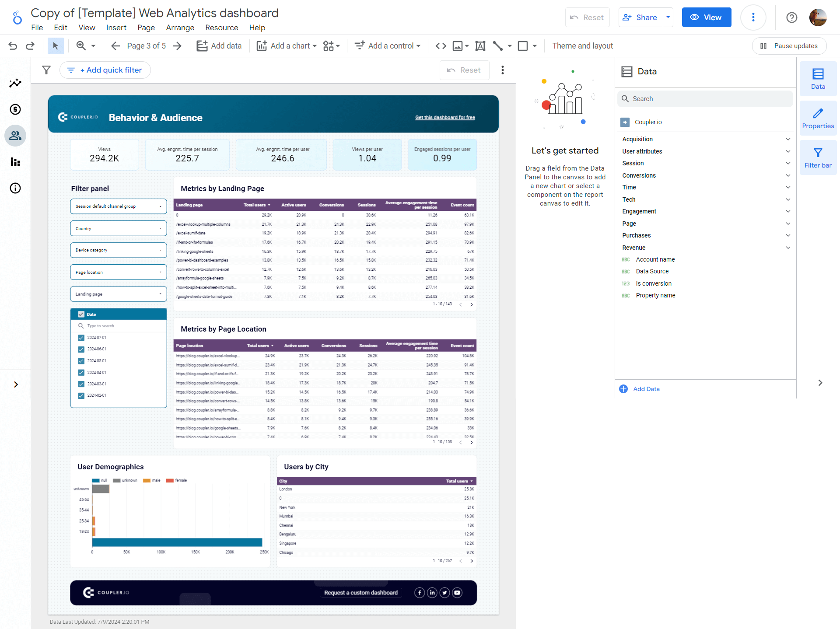Open Looker Studio home logo
The width and height of the screenshot is (840, 629).
(17, 18)
